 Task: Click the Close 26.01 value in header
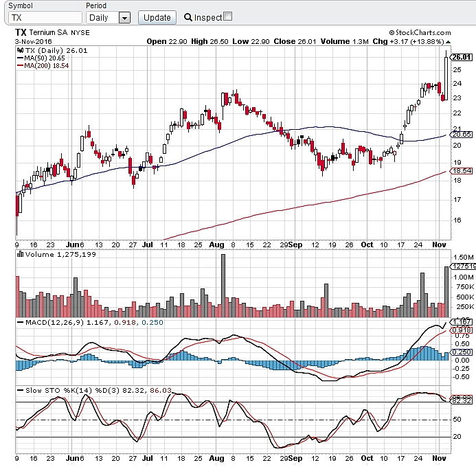295,42
